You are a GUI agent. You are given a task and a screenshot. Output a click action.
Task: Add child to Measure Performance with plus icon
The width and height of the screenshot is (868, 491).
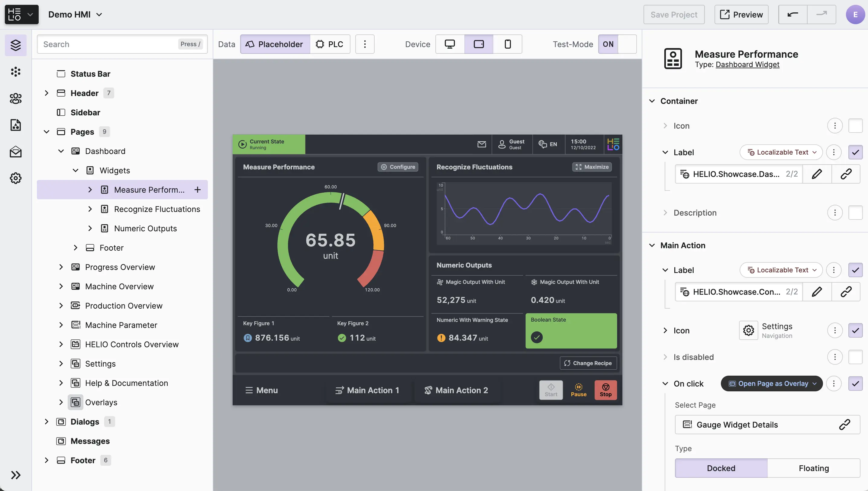197,190
